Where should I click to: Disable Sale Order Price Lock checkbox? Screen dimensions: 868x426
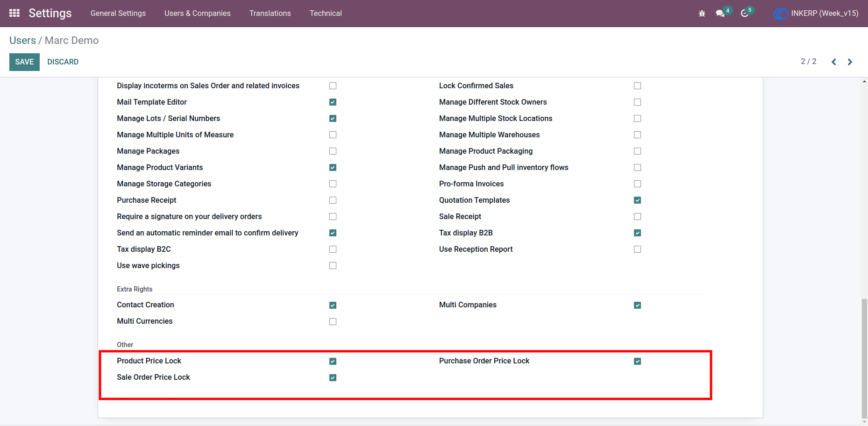coord(333,377)
